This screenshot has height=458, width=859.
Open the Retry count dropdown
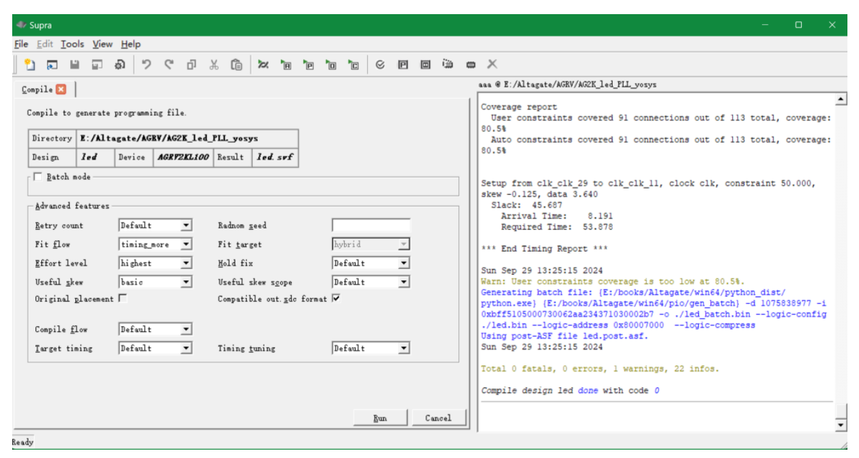coord(156,225)
